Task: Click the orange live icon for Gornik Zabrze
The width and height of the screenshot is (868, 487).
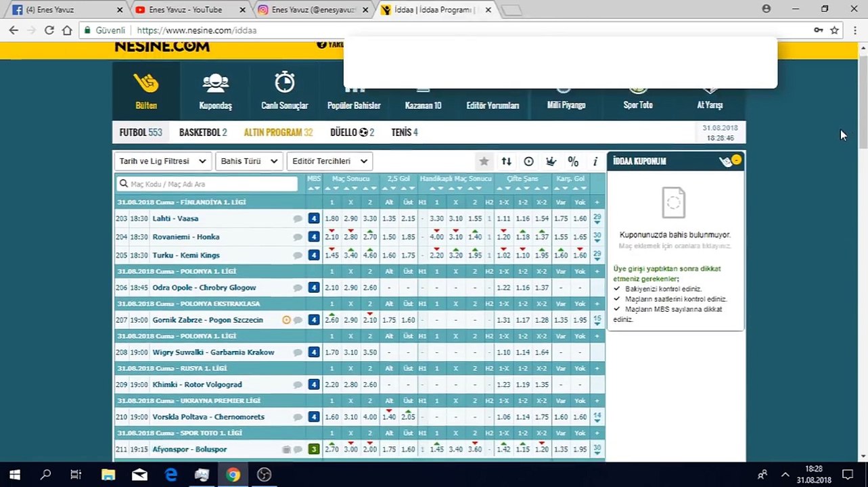Action: click(286, 320)
